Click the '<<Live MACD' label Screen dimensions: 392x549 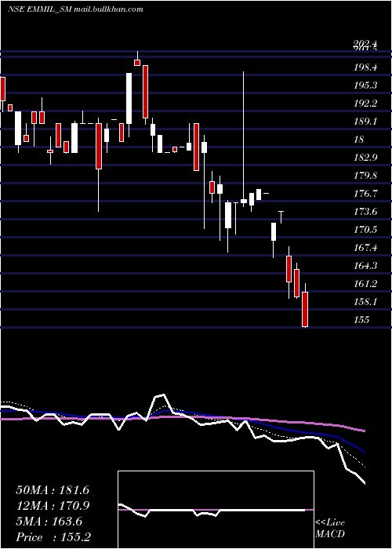(330, 529)
